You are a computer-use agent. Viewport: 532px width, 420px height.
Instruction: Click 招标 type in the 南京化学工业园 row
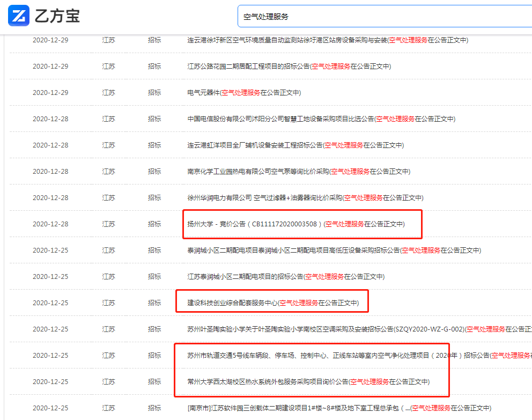point(154,171)
